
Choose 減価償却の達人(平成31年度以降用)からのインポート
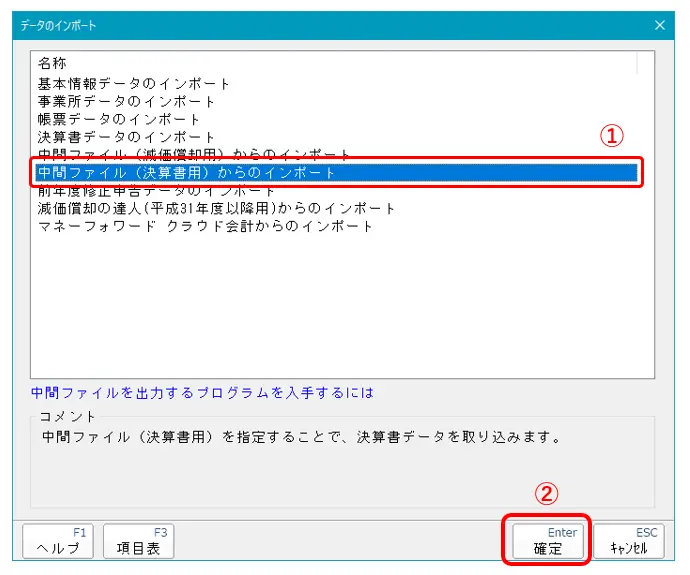[217, 208]
